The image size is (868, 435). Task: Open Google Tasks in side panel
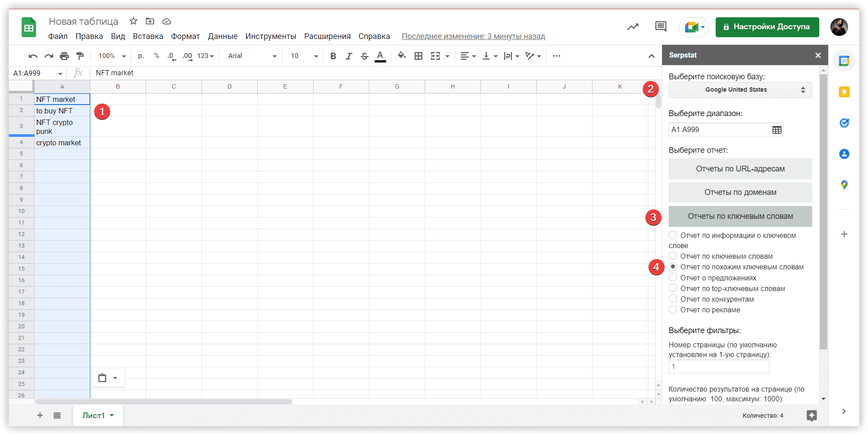pyautogui.click(x=844, y=123)
